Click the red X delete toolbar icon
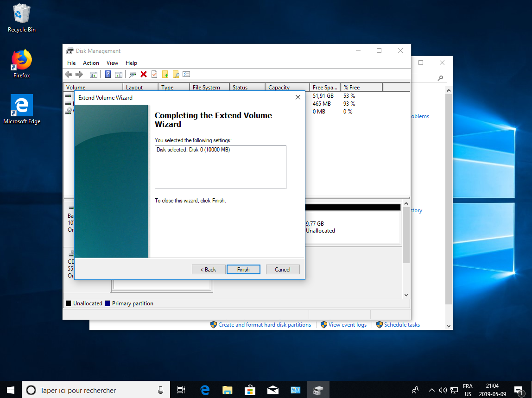 coord(144,74)
